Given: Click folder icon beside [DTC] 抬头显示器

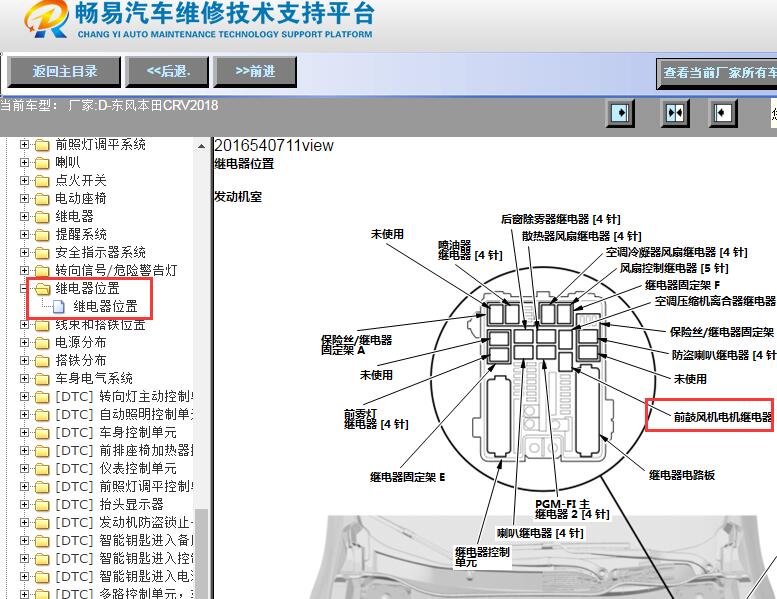Looking at the screenshot, I should pyautogui.click(x=42, y=505).
